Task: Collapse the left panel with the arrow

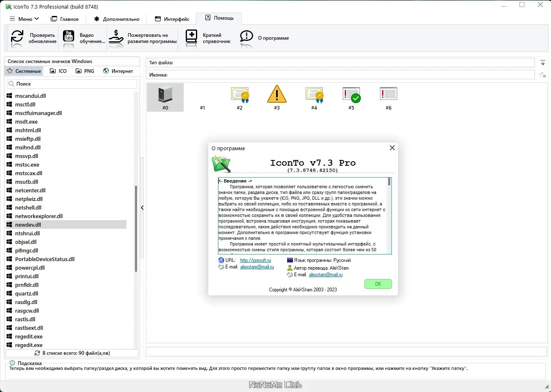Action: coord(142,208)
